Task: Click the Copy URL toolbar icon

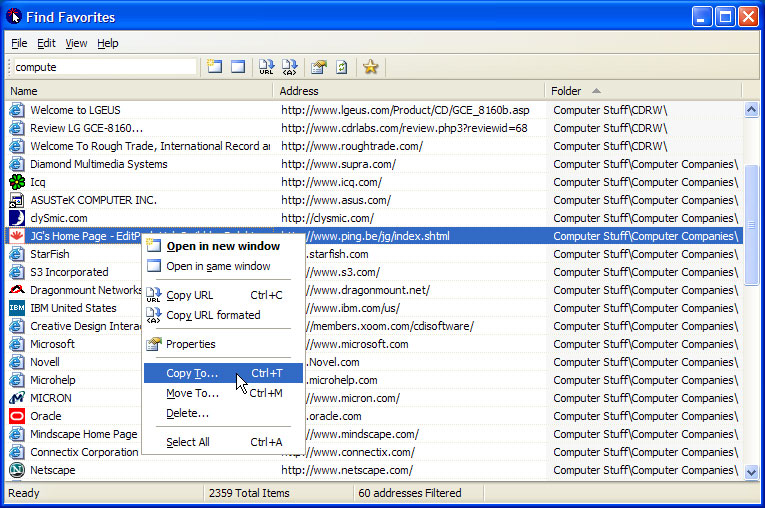Action: coord(267,67)
